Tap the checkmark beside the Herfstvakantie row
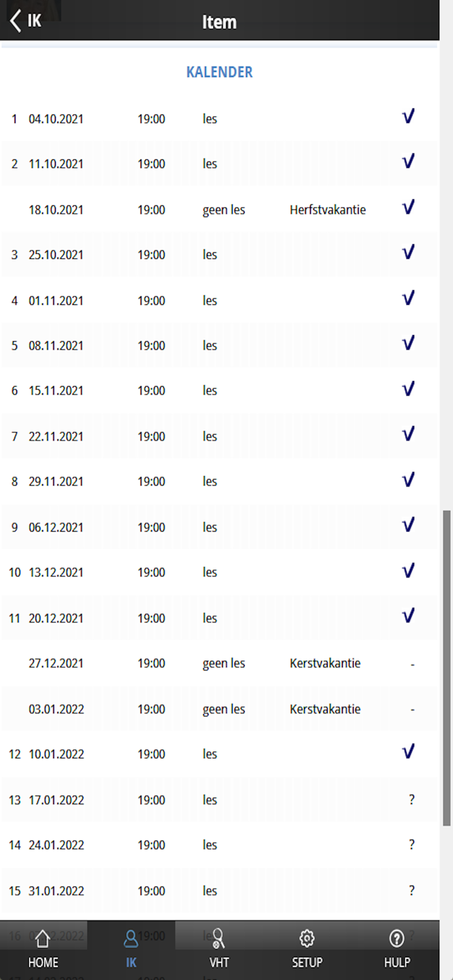This screenshot has width=453, height=980. coord(408,206)
